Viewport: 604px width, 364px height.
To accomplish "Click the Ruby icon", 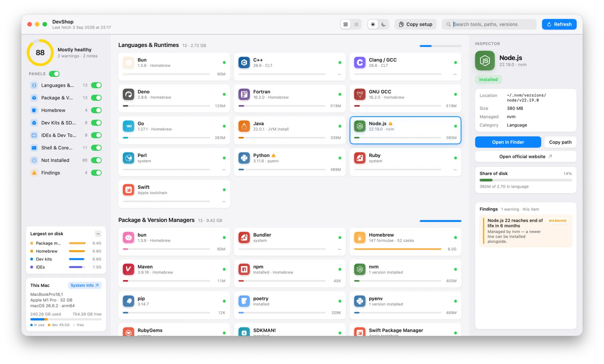I will click(x=360, y=158).
